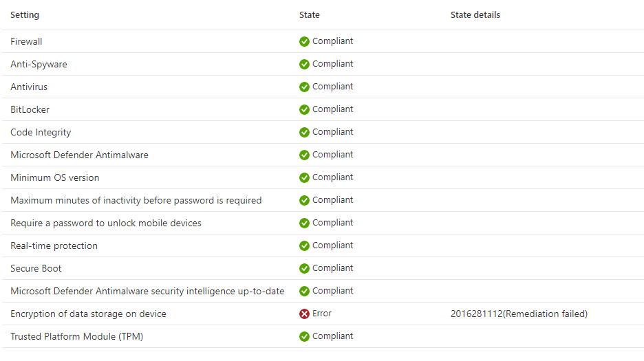Click the green check icon for Secure Boot
Image resolution: width=644 pixels, height=361 pixels.
click(x=304, y=269)
